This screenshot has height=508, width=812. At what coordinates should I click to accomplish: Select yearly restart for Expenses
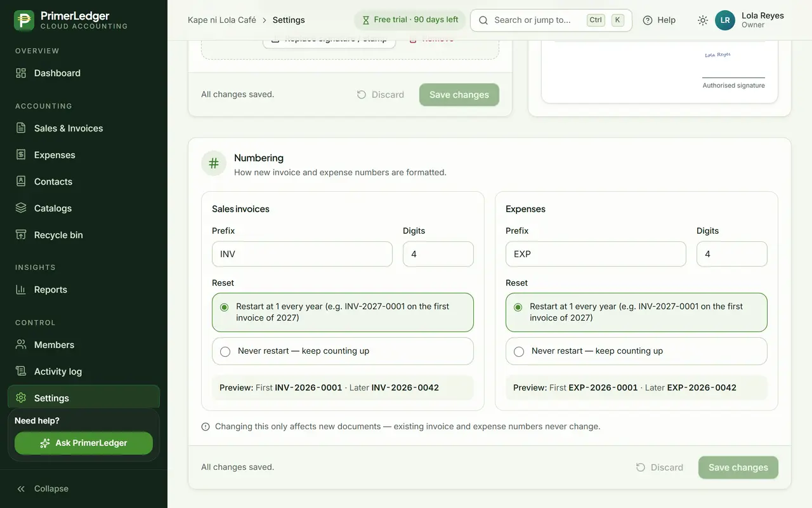pyautogui.click(x=636, y=312)
